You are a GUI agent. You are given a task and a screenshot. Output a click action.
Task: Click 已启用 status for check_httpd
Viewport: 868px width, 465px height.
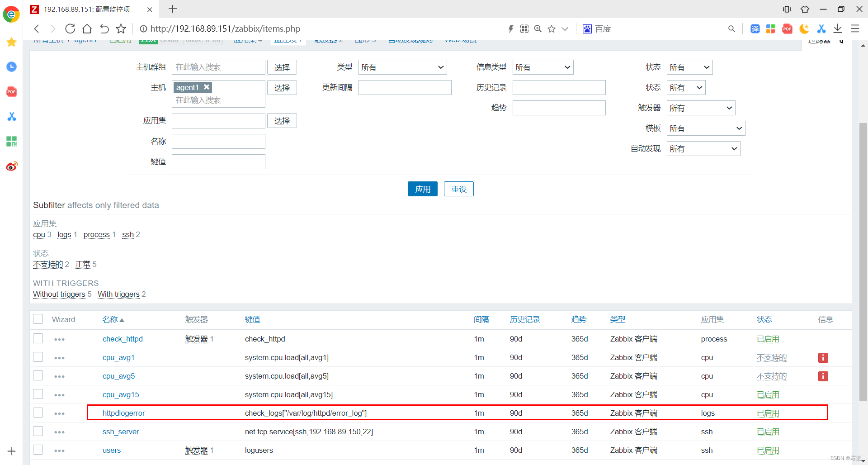click(768, 339)
